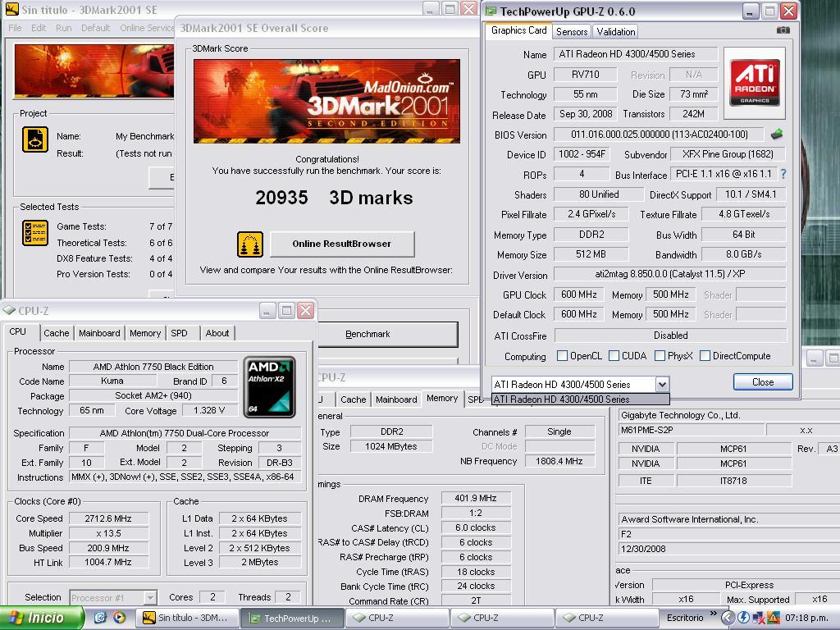Viewport: 840px width, 630px height.
Task: Open the CPU-Z About tab
Action: pos(217,333)
